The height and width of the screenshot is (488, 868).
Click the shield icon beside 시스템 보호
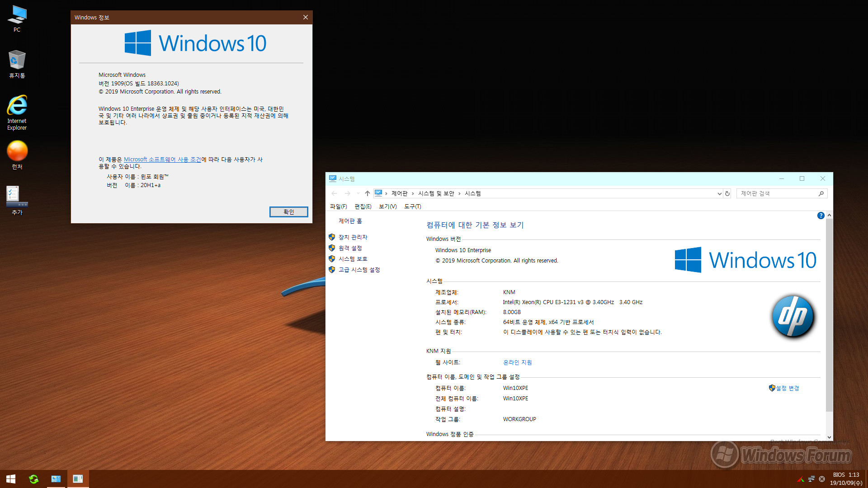[x=332, y=259]
